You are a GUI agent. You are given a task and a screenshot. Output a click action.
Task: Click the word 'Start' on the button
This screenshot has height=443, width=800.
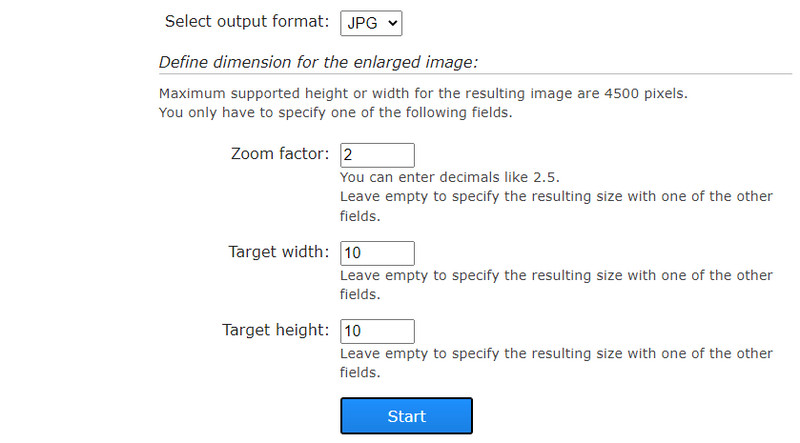tap(406, 416)
